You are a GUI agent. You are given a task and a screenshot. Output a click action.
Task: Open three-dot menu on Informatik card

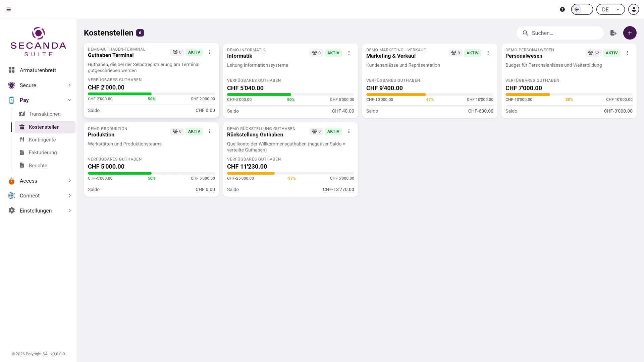[349, 53]
